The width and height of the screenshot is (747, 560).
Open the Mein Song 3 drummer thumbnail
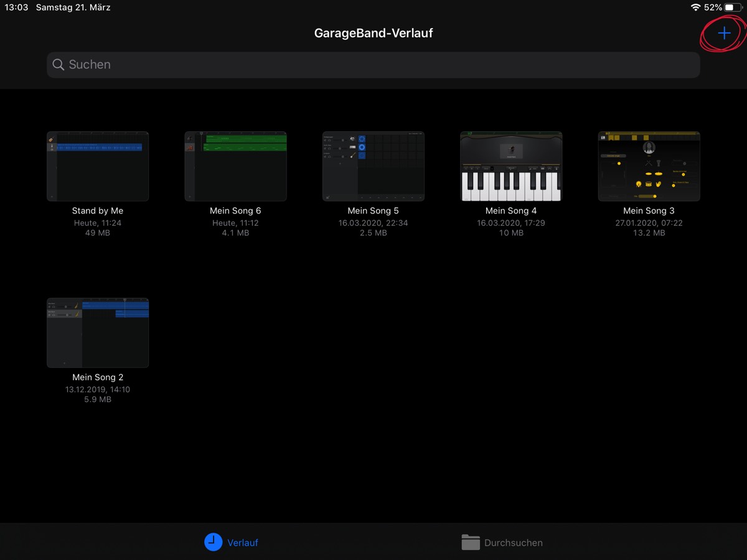(649, 166)
